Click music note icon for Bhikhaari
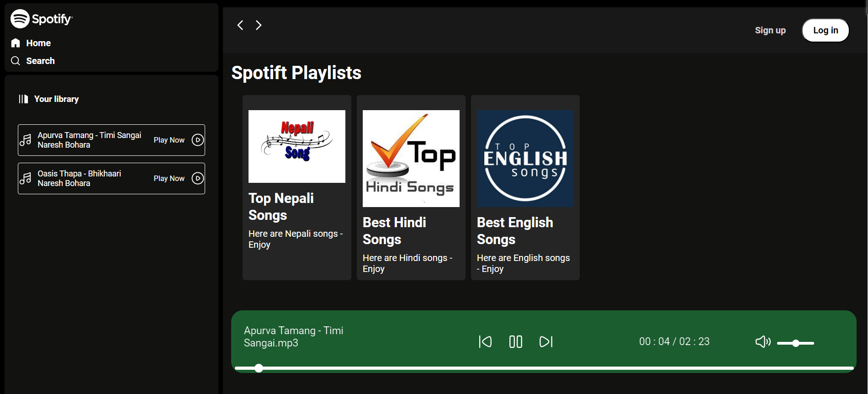The image size is (868, 394). (26, 178)
